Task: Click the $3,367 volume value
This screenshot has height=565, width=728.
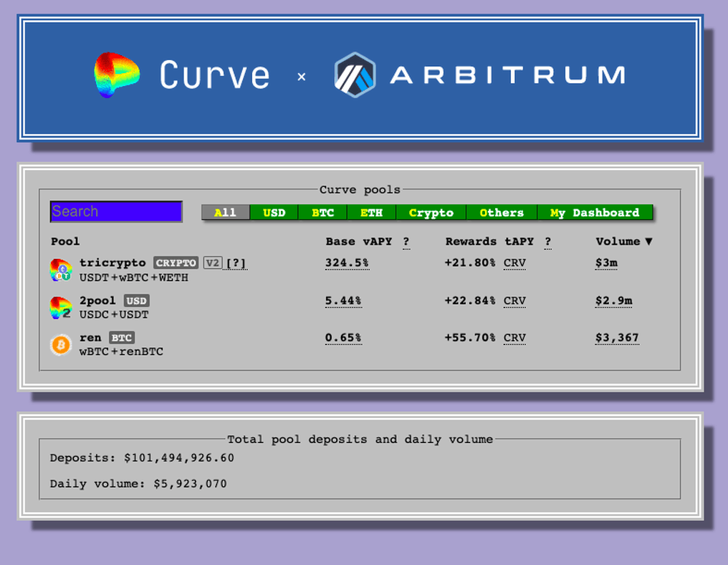Action: 617,338
